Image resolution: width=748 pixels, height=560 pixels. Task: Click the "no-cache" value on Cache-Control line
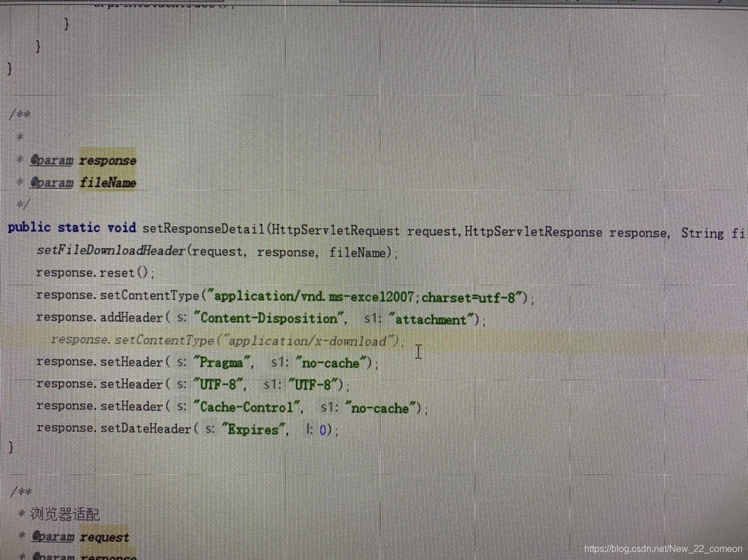380,408
